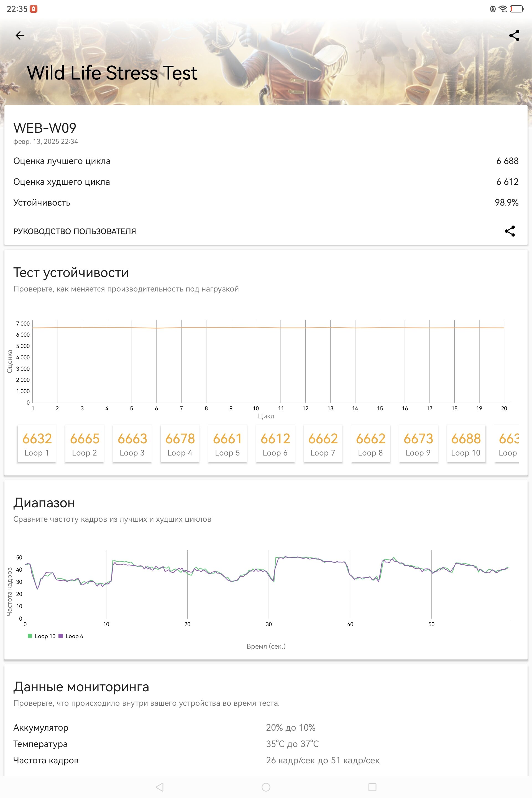Tap Android recent apps square

point(372,787)
